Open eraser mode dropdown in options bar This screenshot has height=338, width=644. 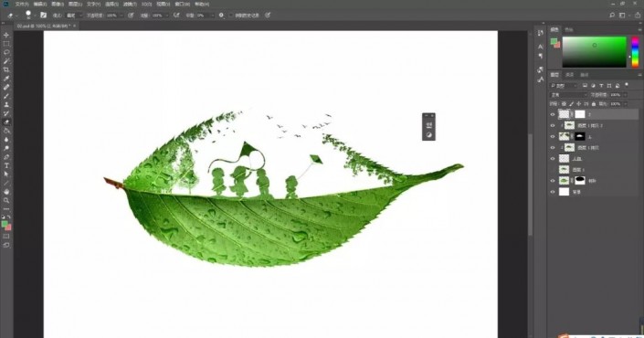[74, 16]
